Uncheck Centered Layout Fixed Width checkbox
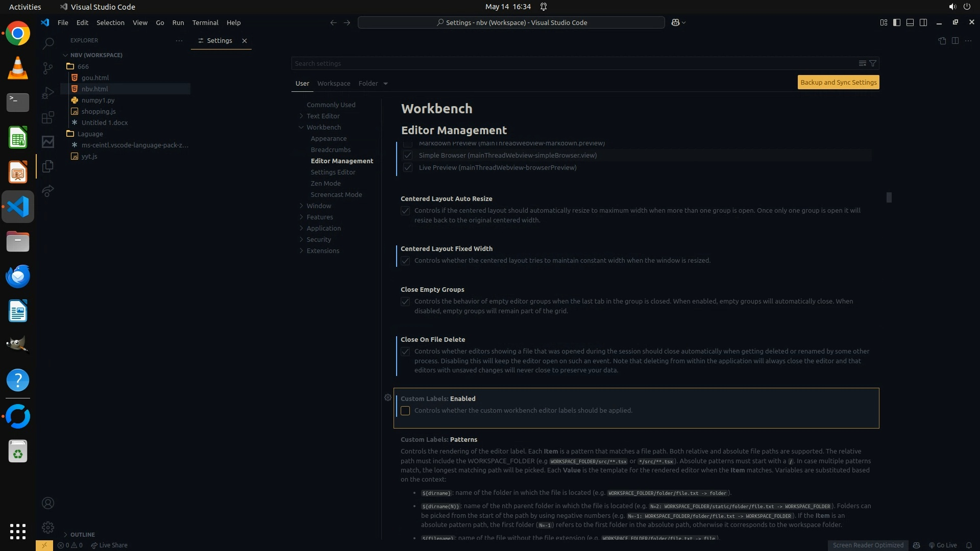The image size is (980, 551). (405, 261)
